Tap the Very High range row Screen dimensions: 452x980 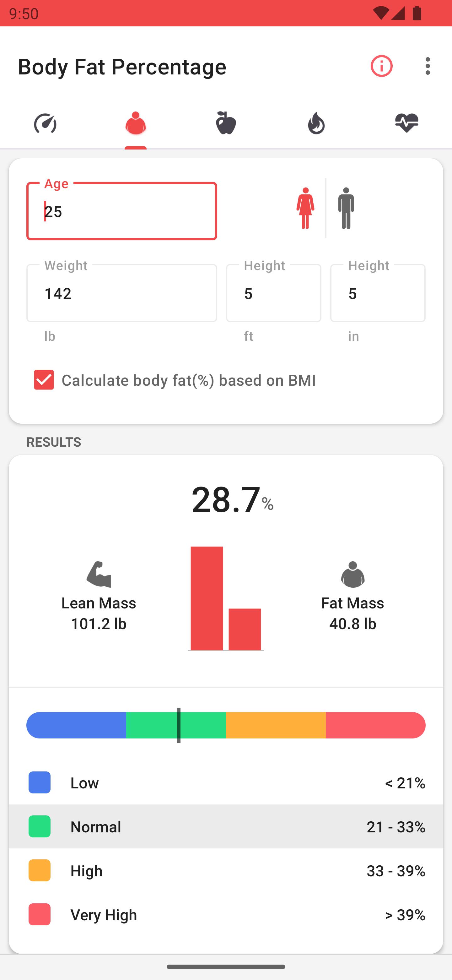[226, 915]
